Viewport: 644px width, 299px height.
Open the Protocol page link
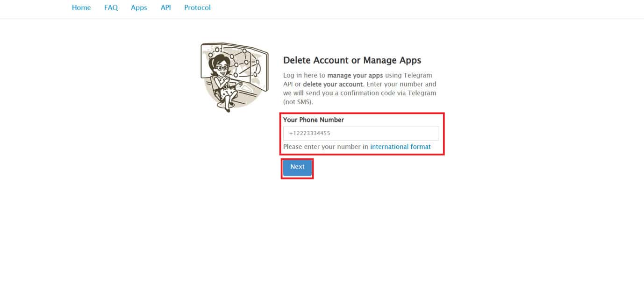click(197, 7)
